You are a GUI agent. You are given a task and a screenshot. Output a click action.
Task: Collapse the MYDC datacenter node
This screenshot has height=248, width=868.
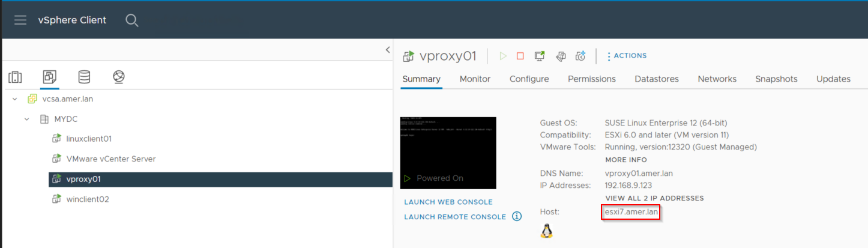point(27,119)
